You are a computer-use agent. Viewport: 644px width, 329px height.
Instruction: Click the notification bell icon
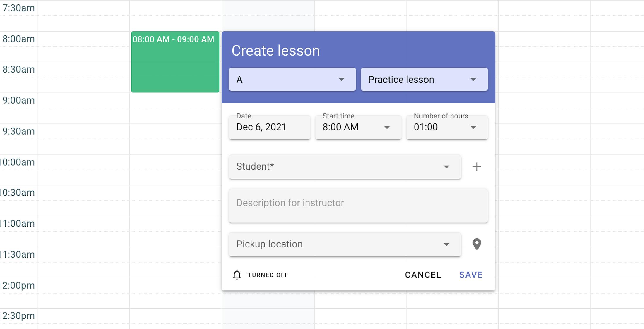point(237,275)
